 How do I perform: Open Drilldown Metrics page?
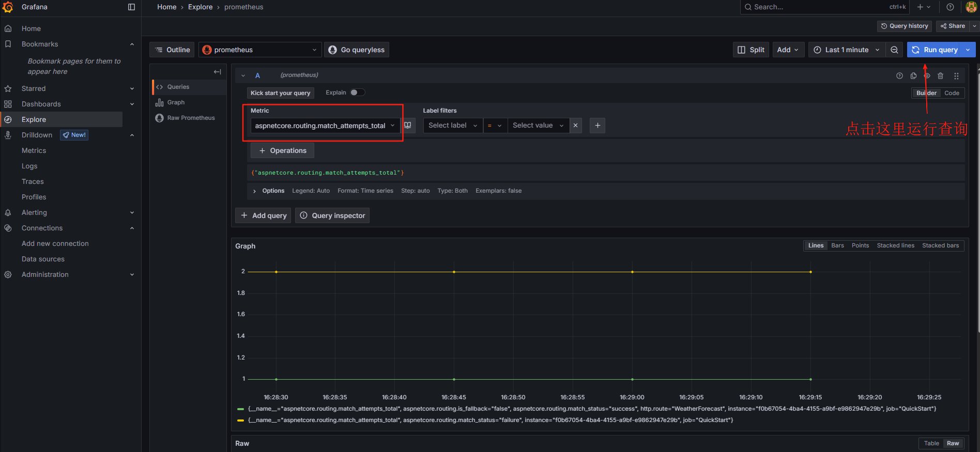coord(34,150)
